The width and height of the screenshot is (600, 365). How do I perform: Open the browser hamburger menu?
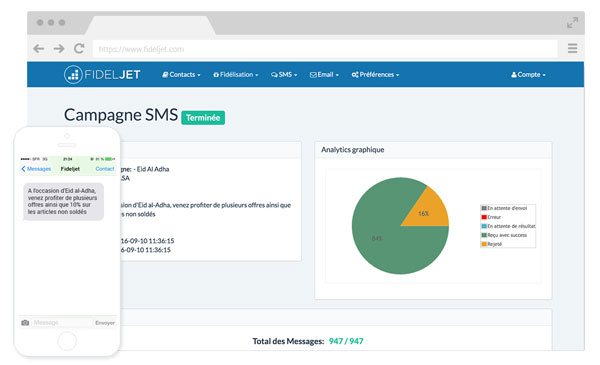point(572,48)
